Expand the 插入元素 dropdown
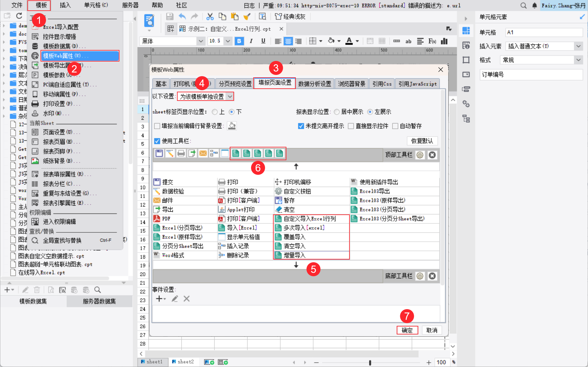The height and width of the screenshot is (367, 588). [x=578, y=46]
